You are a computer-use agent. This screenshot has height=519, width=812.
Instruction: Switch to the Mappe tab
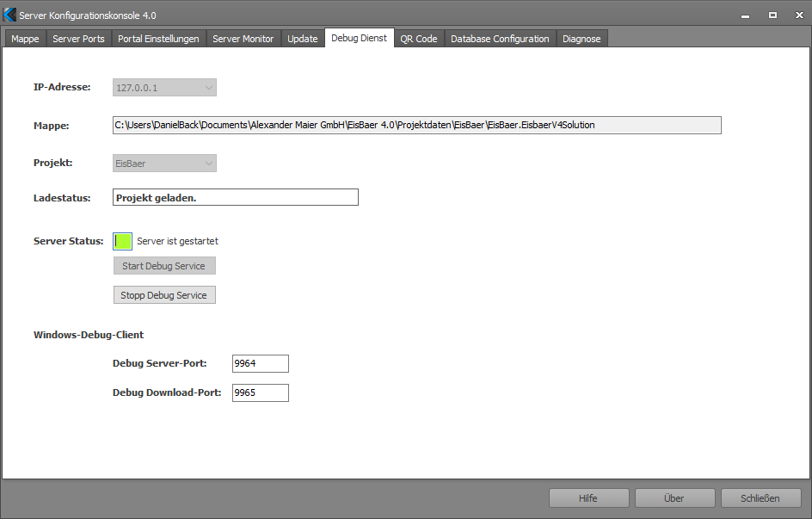pyautogui.click(x=25, y=39)
